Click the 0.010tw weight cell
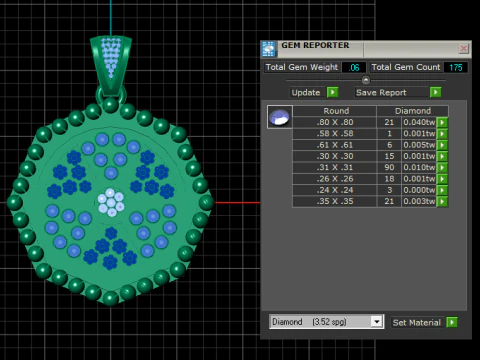This screenshot has width=480, height=360. click(x=419, y=167)
